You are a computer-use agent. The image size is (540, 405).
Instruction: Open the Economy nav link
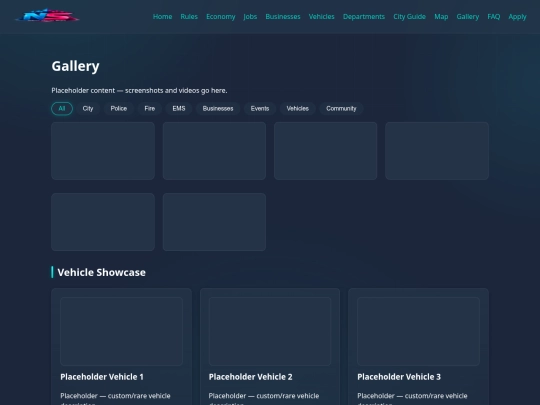[x=221, y=17]
